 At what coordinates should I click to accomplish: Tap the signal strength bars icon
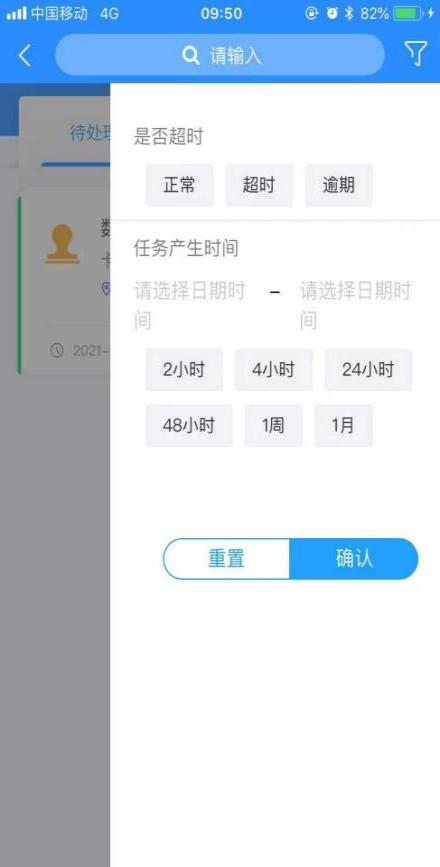17,13
